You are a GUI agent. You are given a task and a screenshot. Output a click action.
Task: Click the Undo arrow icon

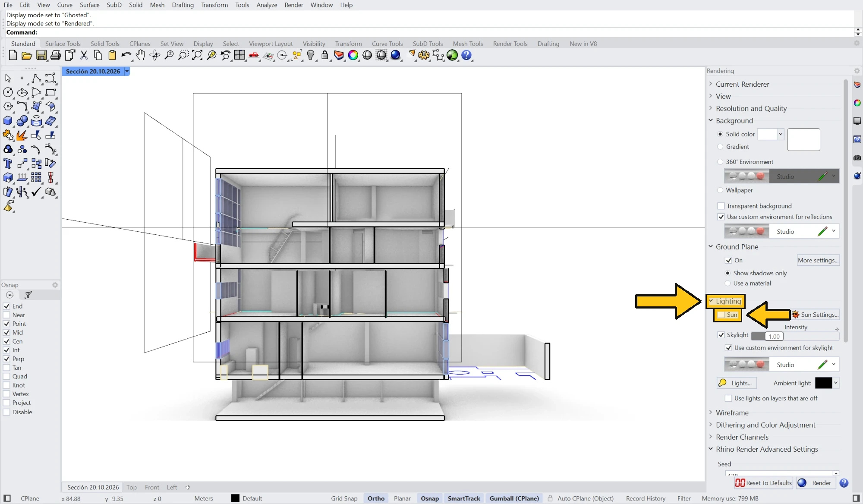pos(126,55)
